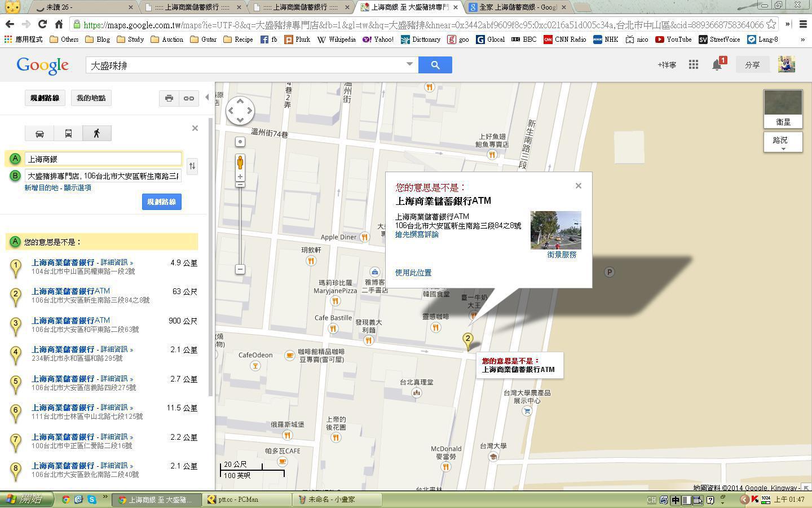Click the 顯示選項 link
This screenshot has height=508, width=812.
pos(77,188)
